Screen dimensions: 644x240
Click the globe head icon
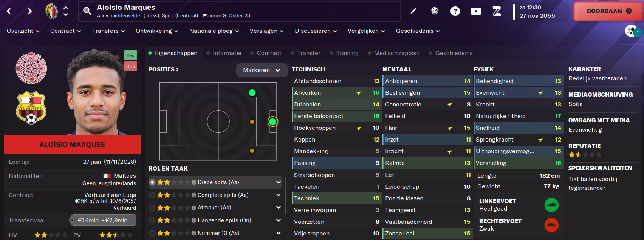click(435, 11)
